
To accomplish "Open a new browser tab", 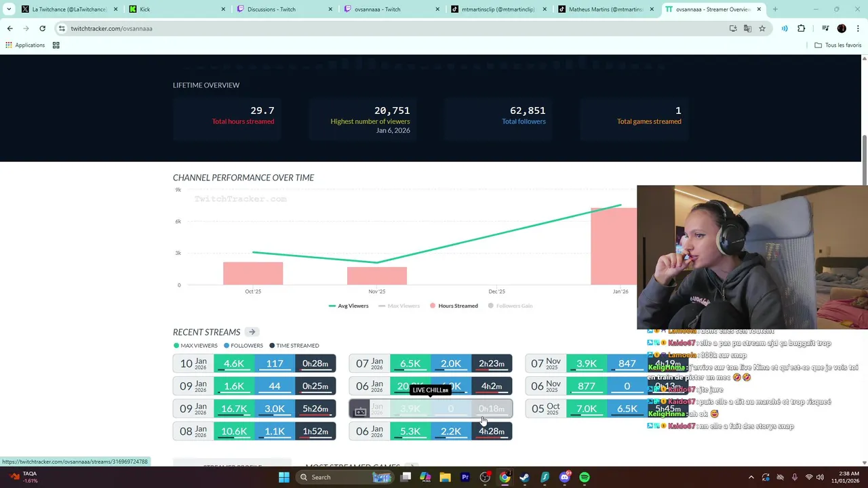I will [775, 9].
